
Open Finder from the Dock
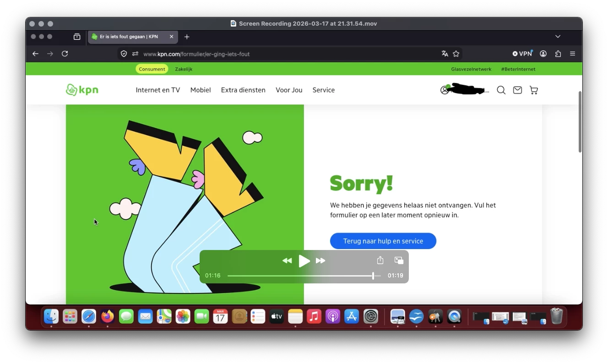[x=51, y=316]
